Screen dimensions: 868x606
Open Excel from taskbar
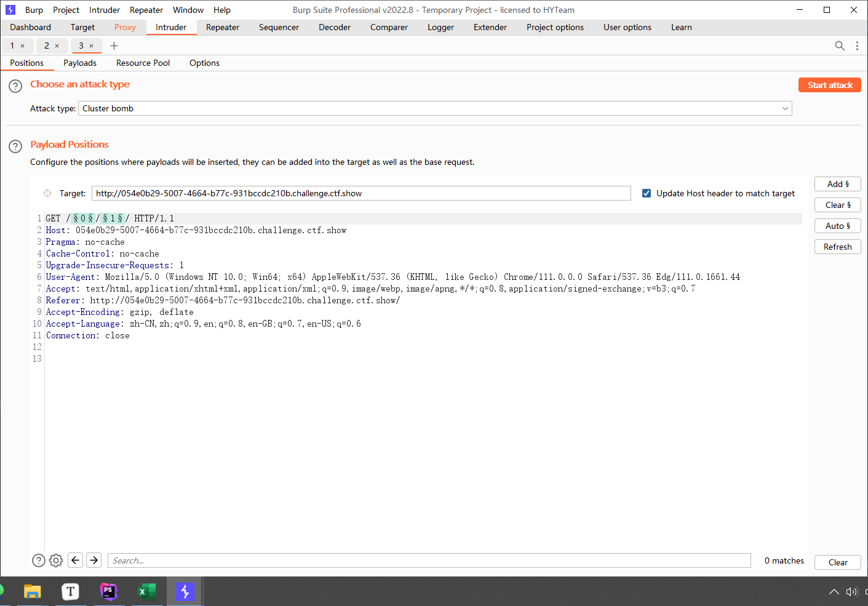[x=146, y=592]
